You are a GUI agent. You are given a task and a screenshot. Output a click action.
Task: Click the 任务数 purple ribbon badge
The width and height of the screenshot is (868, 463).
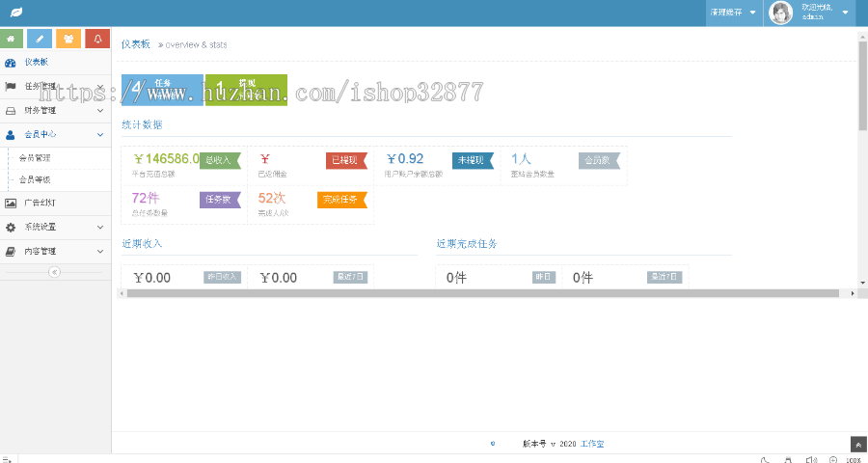pos(220,200)
